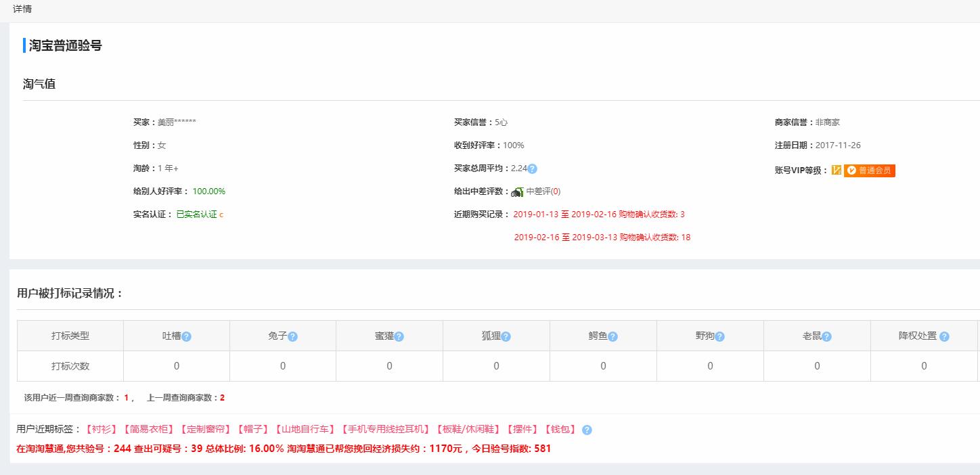Click 该用户近一周查询商家数 value 1

coord(126,398)
